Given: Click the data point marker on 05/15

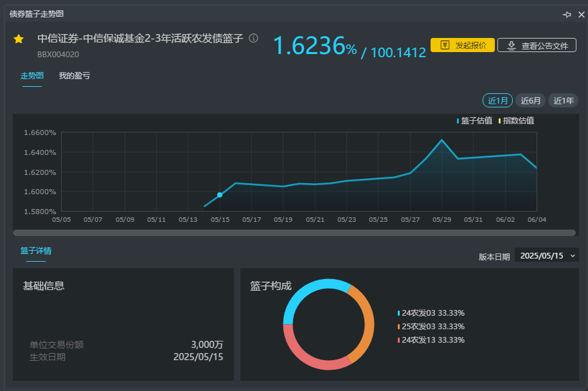Looking at the screenshot, I should [x=220, y=195].
